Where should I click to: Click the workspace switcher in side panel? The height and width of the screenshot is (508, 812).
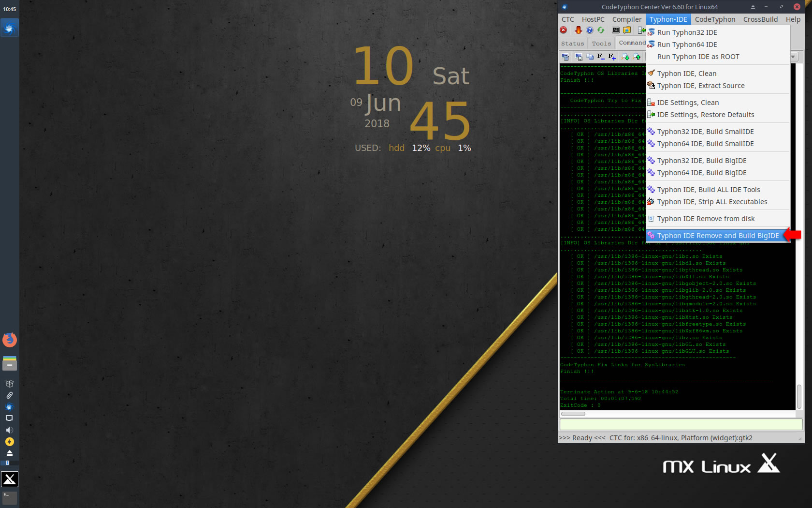point(9,463)
